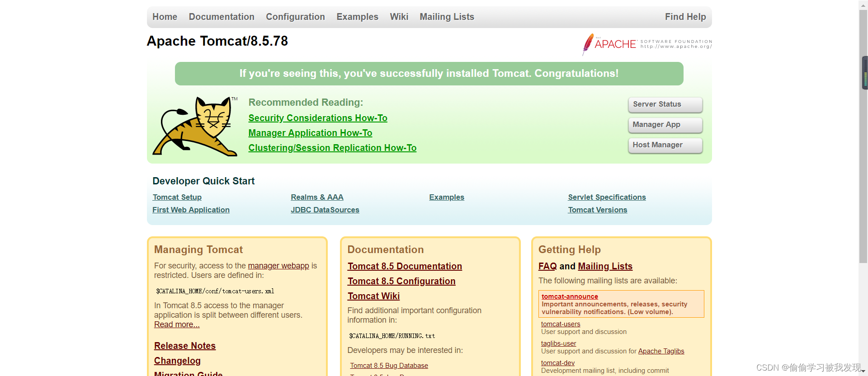Viewport: 868px width, 376px height.
Task: Open the Home navigation item
Action: pyautogui.click(x=165, y=17)
